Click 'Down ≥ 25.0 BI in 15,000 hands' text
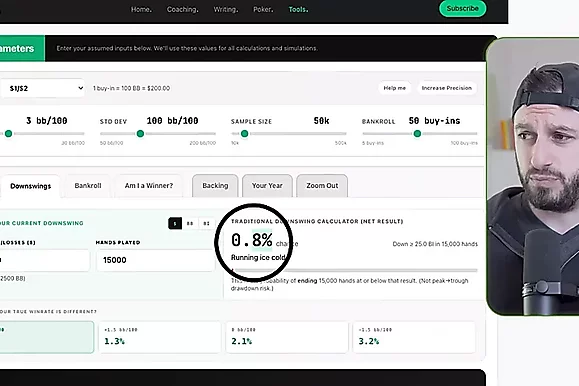Screen dimensions: 579x386 [x=435, y=244]
